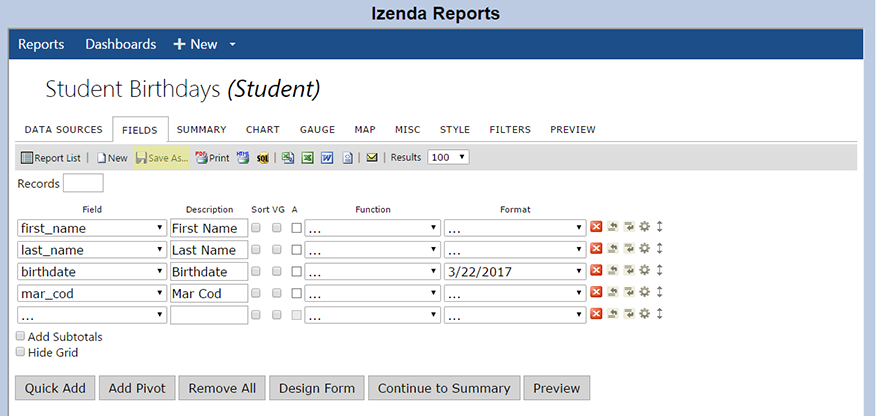876x416 pixels.
Task: Toggle Sort checkbox for first_name
Action: 256,228
